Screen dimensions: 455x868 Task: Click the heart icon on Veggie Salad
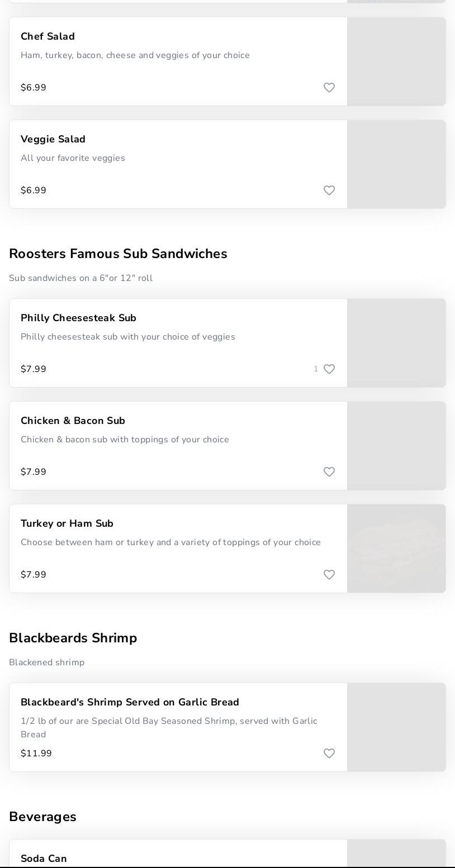pyautogui.click(x=329, y=190)
